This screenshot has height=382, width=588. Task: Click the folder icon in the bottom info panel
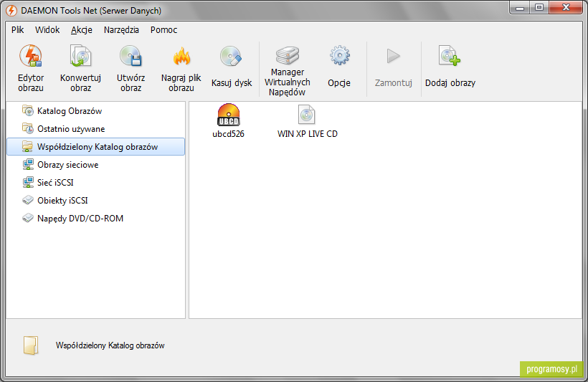coord(31,345)
